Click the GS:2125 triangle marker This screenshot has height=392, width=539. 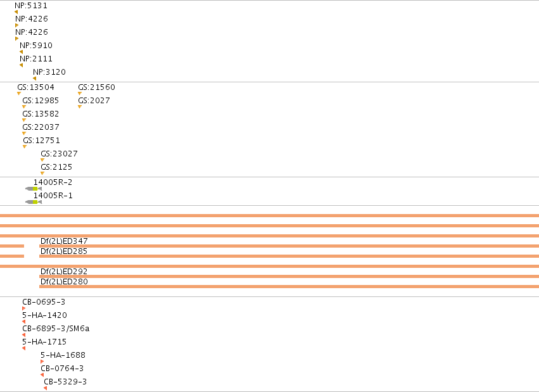[x=42, y=173]
